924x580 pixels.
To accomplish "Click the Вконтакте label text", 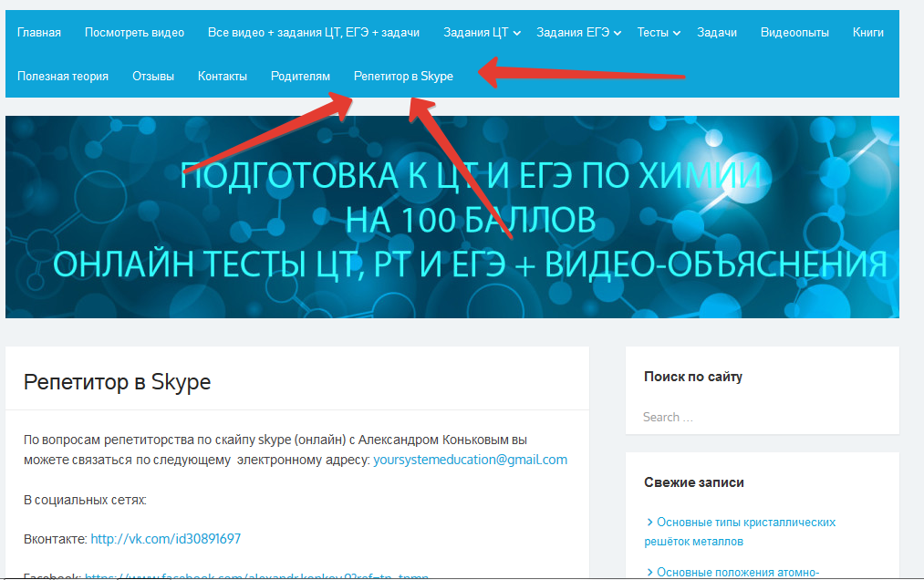I will (56, 539).
